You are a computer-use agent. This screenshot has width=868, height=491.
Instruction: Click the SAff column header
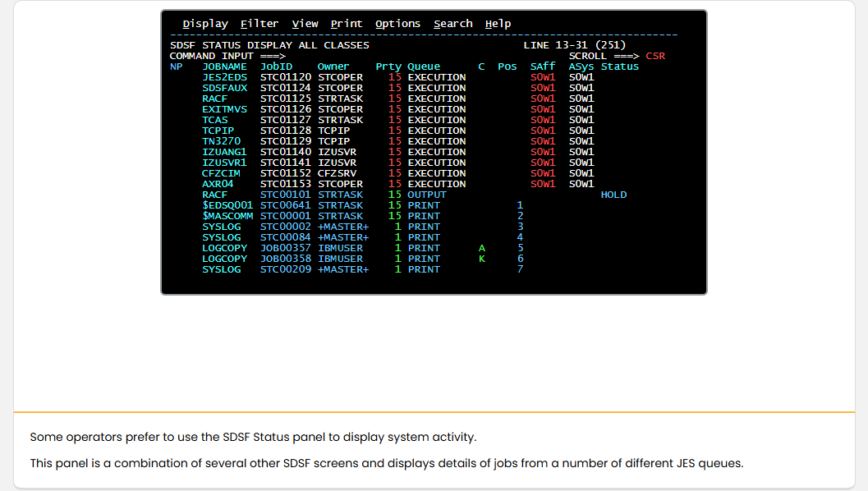[x=543, y=67]
